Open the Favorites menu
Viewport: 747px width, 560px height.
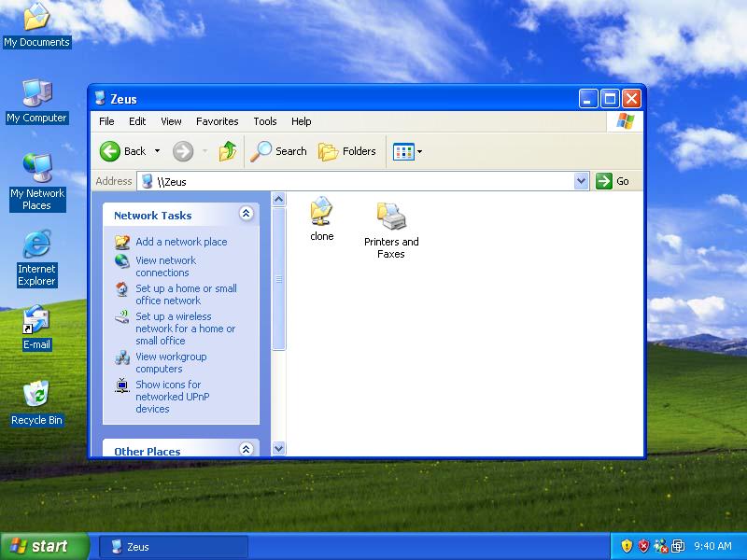click(218, 121)
